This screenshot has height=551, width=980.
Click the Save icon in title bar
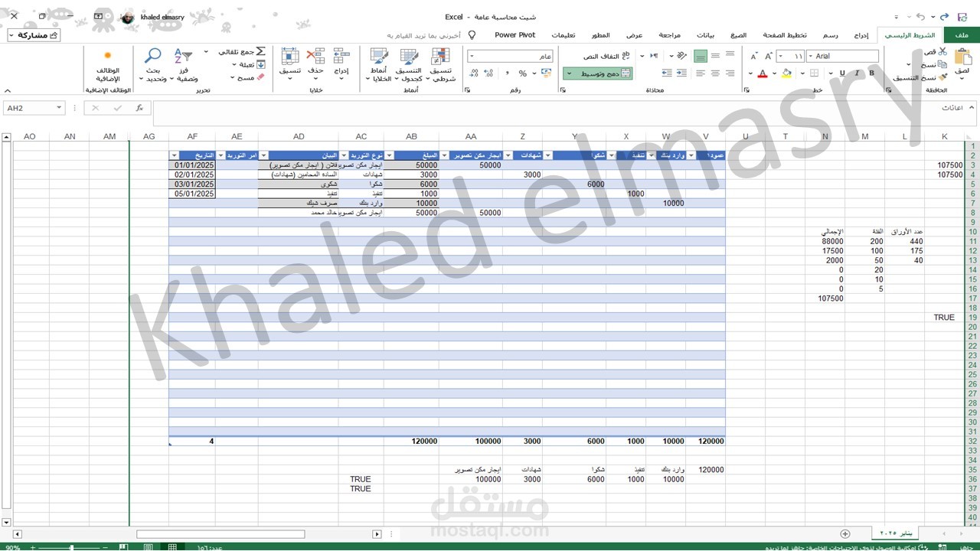coord(962,17)
